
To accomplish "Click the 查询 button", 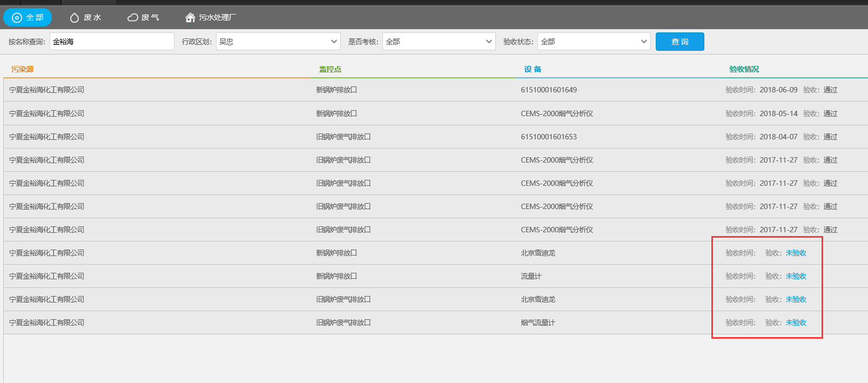I will tap(680, 42).
